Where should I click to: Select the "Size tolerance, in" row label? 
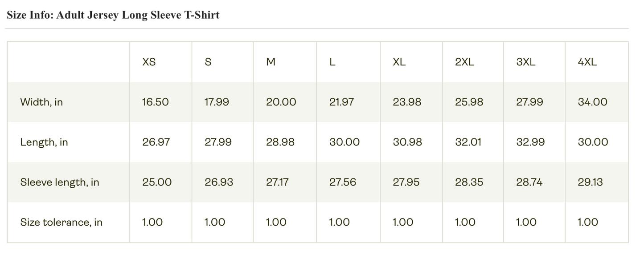[62, 223]
